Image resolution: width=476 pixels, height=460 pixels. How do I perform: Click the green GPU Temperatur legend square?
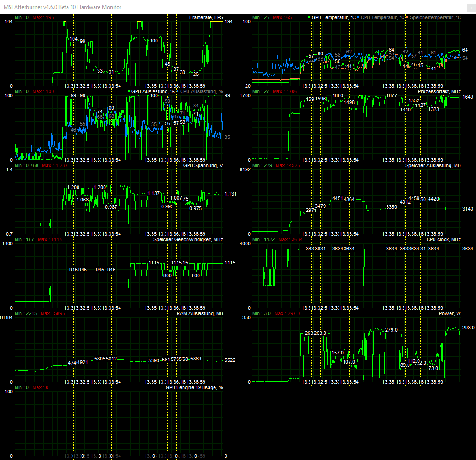click(309, 18)
